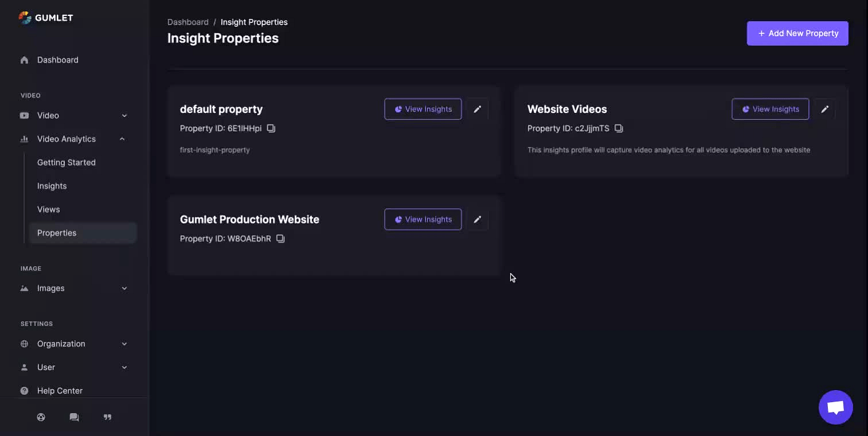Copy the Website Videos property ID
Image resolution: width=868 pixels, height=436 pixels.
618,129
